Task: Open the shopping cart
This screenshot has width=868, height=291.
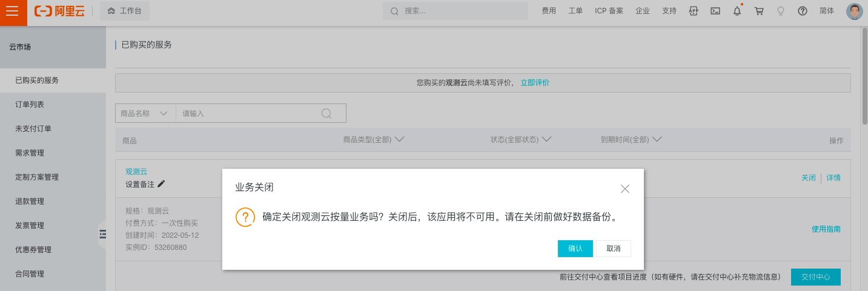Action: pyautogui.click(x=759, y=11)
